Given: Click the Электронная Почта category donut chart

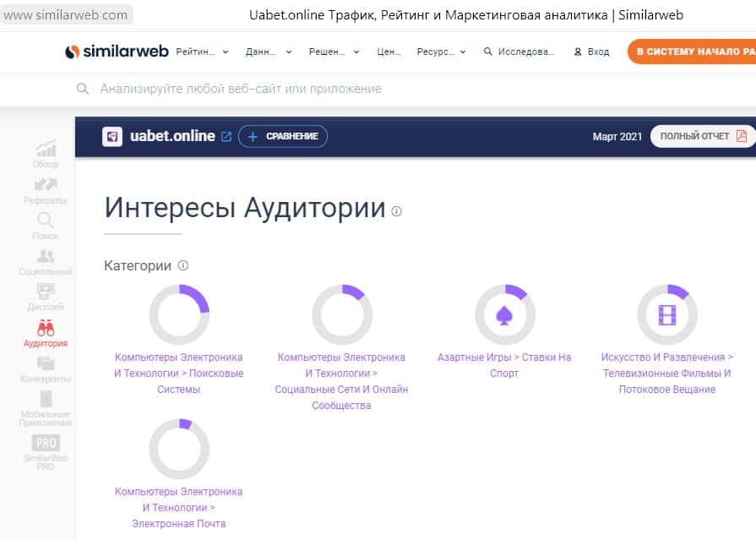Looking at the screenshot, I should pos(179,449).
